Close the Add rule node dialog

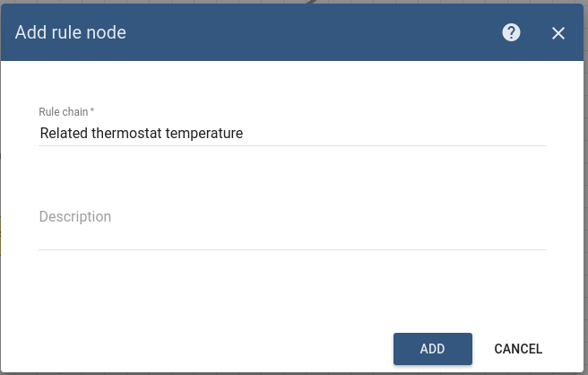pos(558,33)
